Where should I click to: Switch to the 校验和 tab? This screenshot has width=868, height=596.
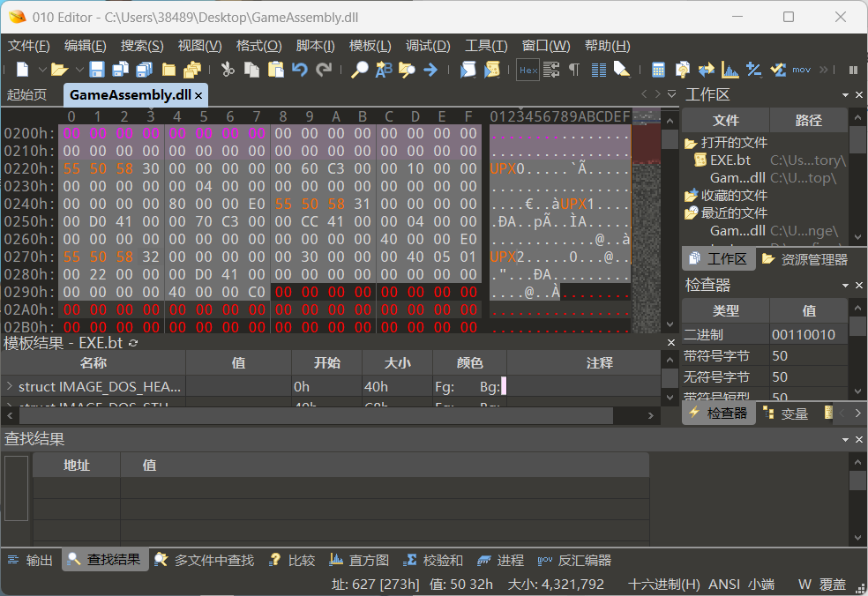[433, 560]
